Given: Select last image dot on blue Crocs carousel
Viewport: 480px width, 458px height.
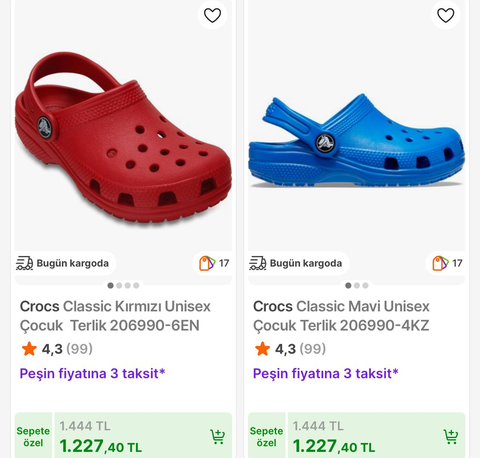Looking at the screenshot, I should [365, 286].
